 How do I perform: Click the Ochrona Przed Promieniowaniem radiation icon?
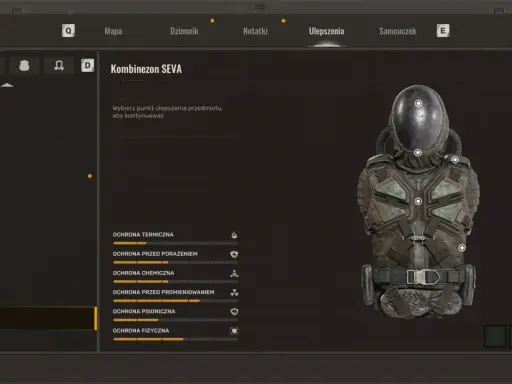(234, 293)
